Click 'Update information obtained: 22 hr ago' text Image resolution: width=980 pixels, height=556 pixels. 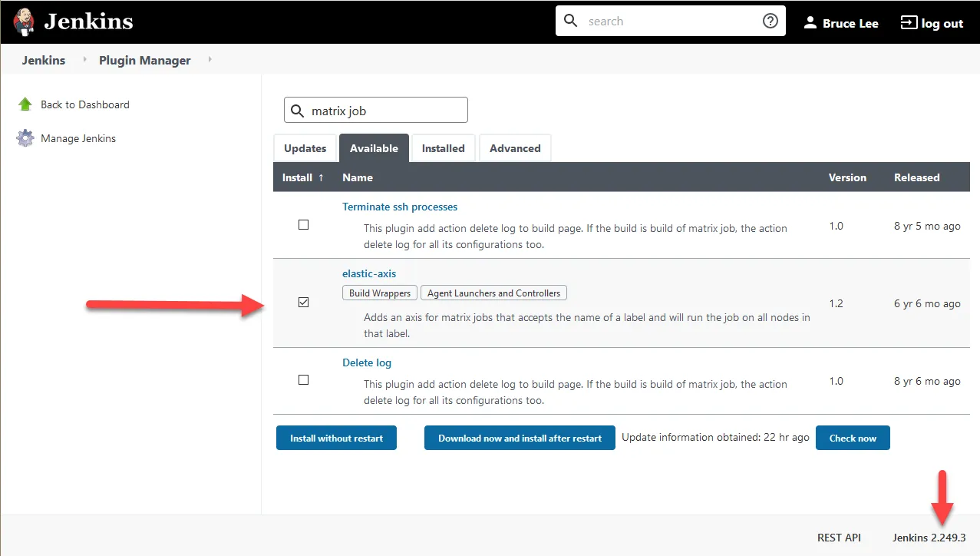(x=715, y=437)
